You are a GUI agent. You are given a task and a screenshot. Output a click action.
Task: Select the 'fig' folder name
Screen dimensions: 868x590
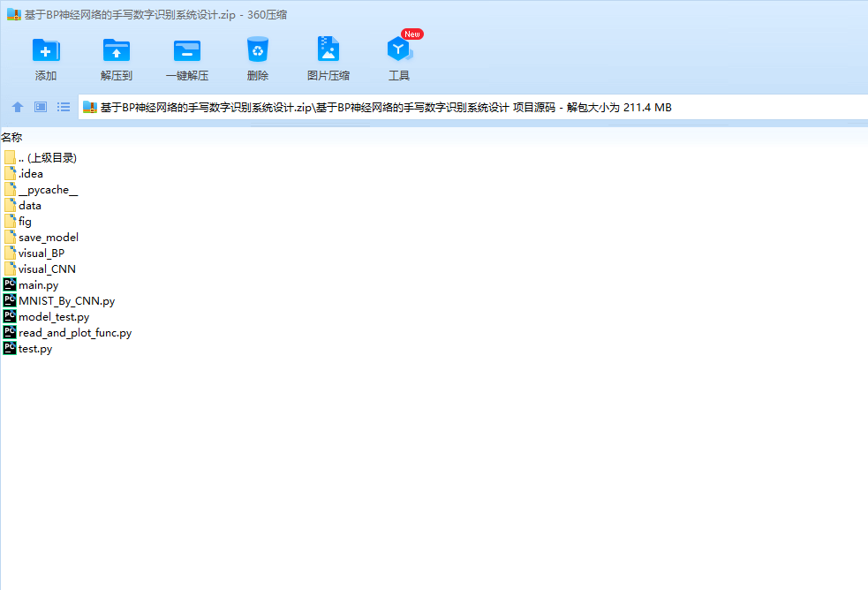point(25,222)
